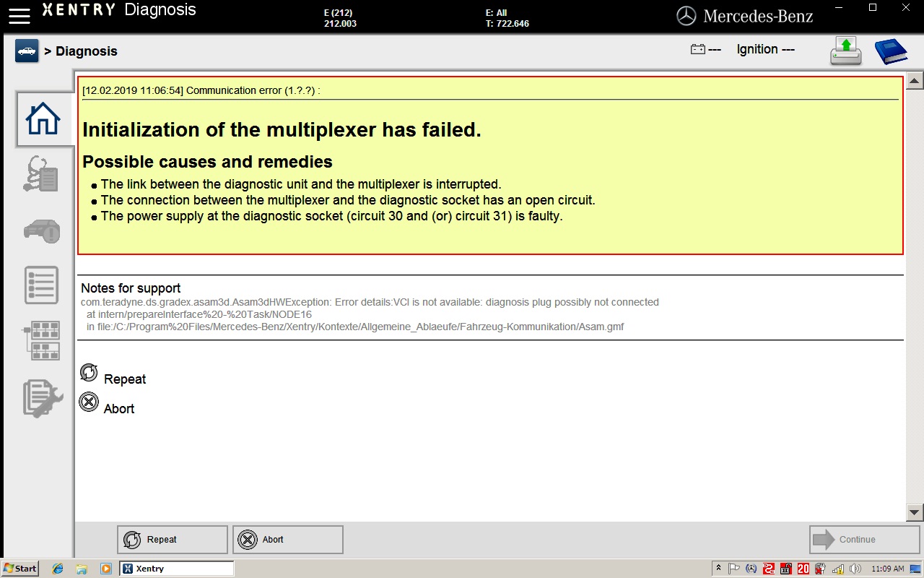Click the 'T: 722.646' transmission text
The image size is (924, 578).
(x=507, y=24)
